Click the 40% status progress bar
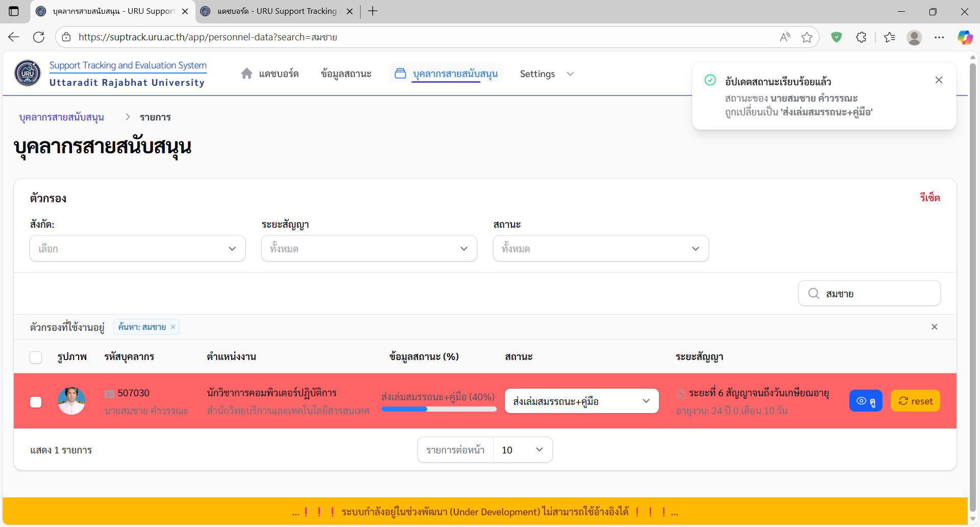 [438, 409]
